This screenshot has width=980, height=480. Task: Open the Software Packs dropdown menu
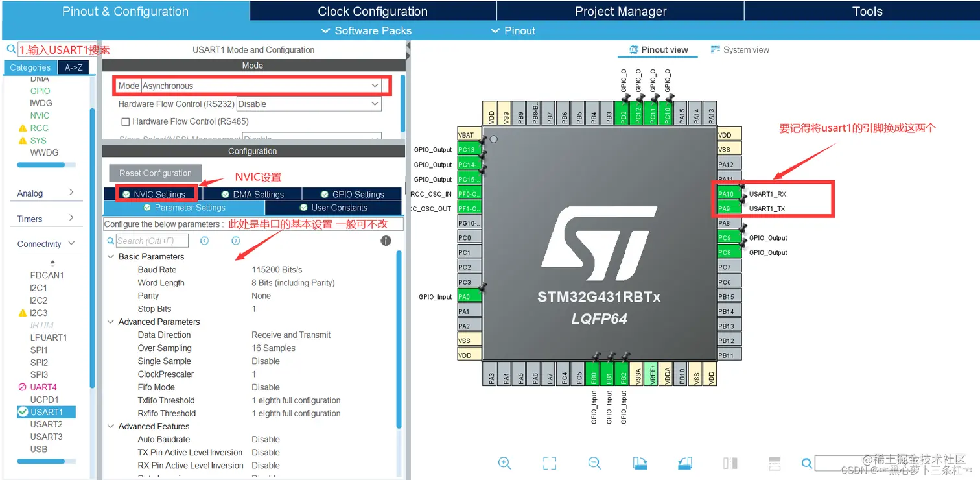pyautogui.click(x=367, y=30)
